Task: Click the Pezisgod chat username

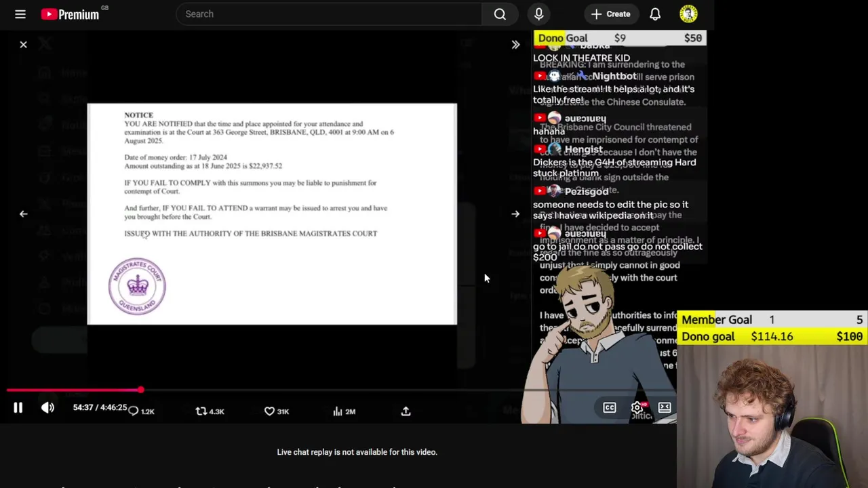Action: coord(587,192)
